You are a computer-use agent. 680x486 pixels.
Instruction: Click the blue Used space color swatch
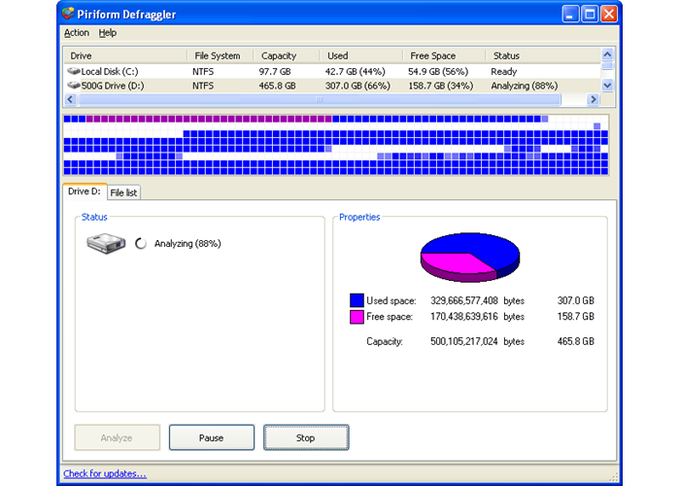(356, 300)
